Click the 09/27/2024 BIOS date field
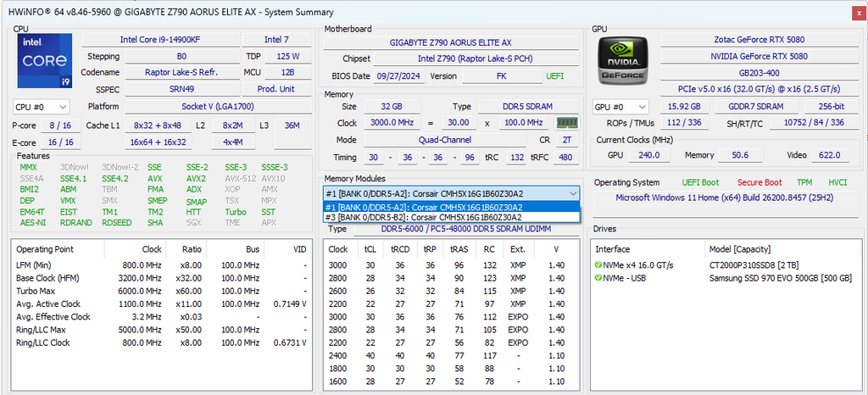This screenshot has width=868, height=395. [x=400, y=76]
